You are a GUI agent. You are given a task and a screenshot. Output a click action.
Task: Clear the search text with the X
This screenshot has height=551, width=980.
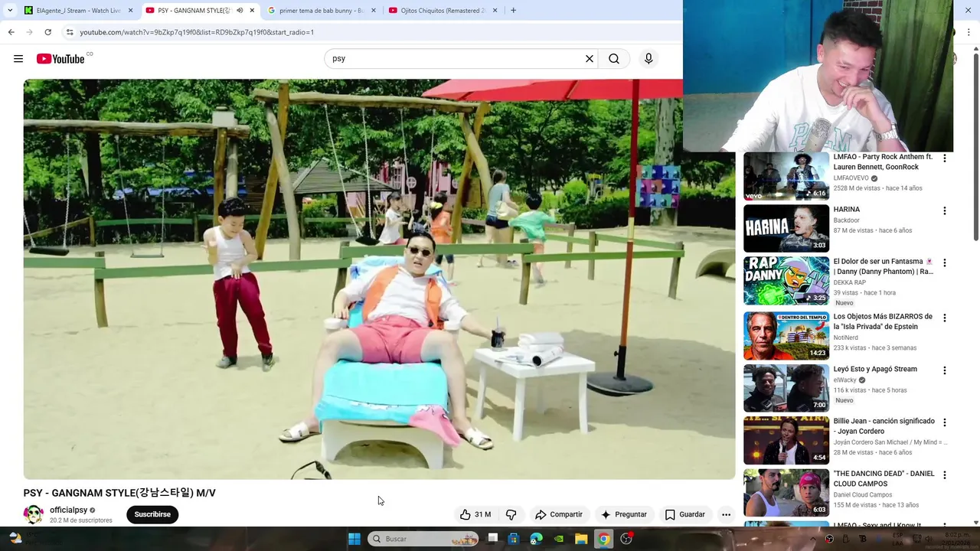tap(590, 59)
